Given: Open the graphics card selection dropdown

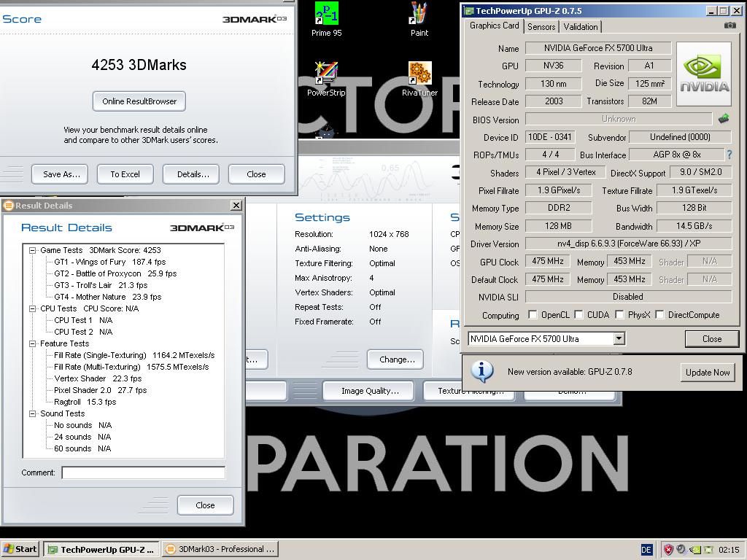Looking at the screenshot, I should [x=619, y=338].
